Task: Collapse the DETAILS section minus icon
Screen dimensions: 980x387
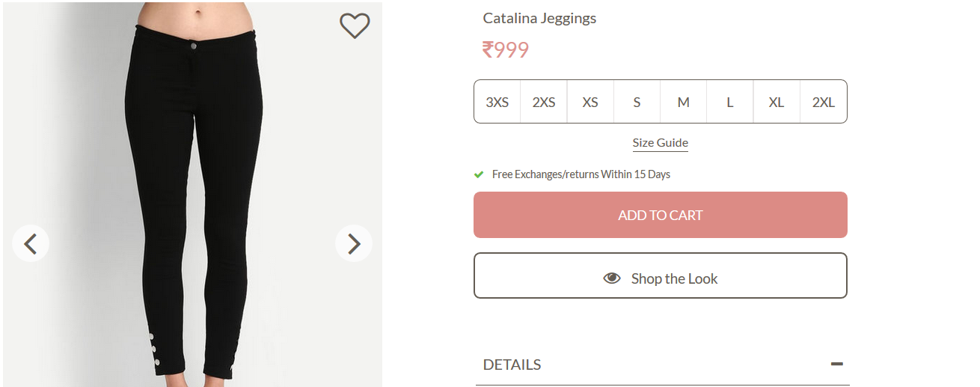Action: tap(836, 365)
